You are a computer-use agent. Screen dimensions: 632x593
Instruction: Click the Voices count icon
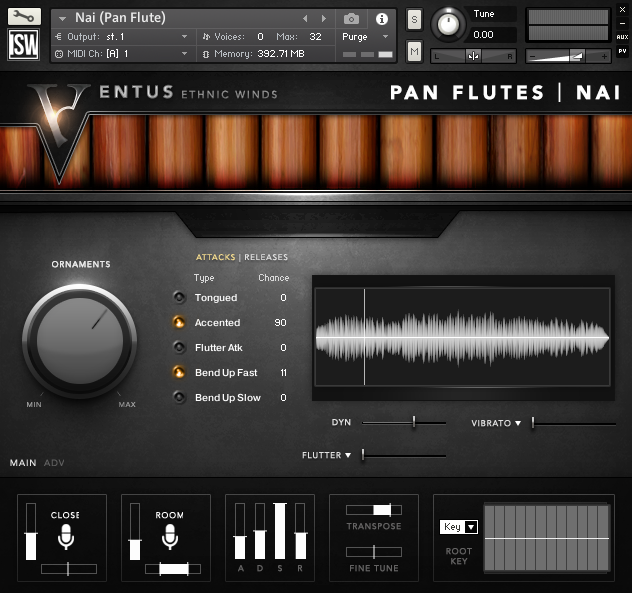[x=206, y=37]
